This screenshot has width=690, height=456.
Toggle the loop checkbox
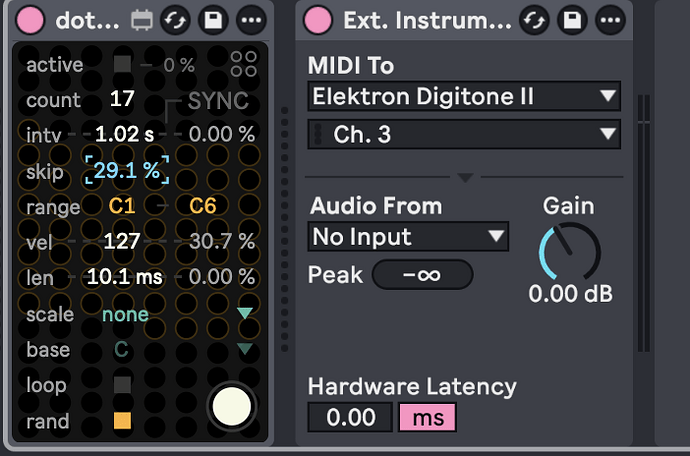click(122, 384)
